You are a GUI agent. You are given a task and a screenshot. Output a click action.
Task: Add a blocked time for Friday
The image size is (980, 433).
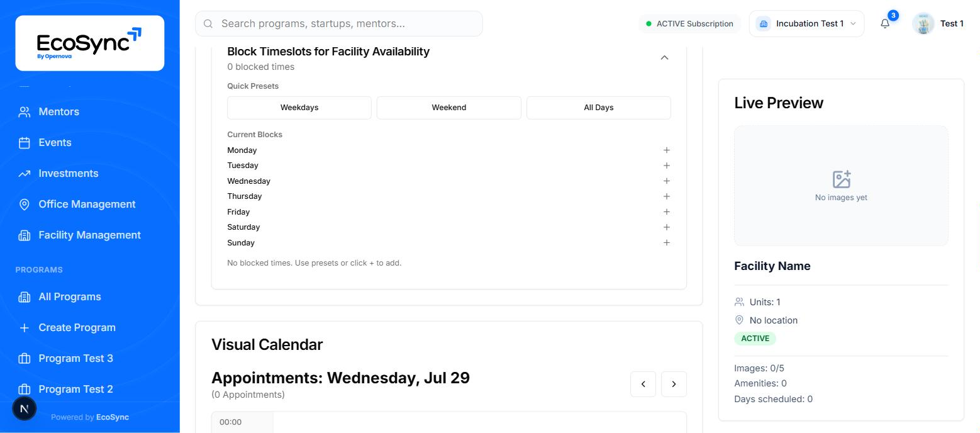pyautogui.click(x=667, y=212)
